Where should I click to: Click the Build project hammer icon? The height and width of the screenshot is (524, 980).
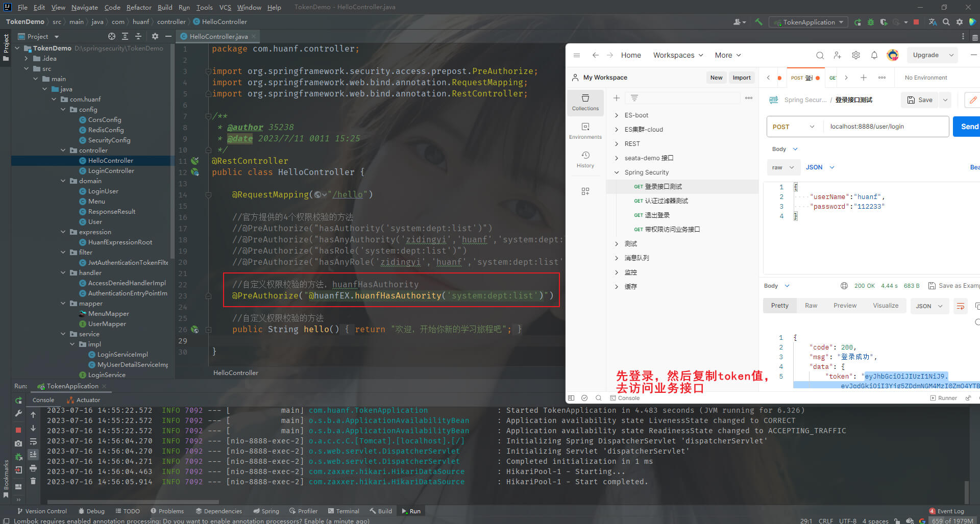pyautogui.click(x=758, y=22)
